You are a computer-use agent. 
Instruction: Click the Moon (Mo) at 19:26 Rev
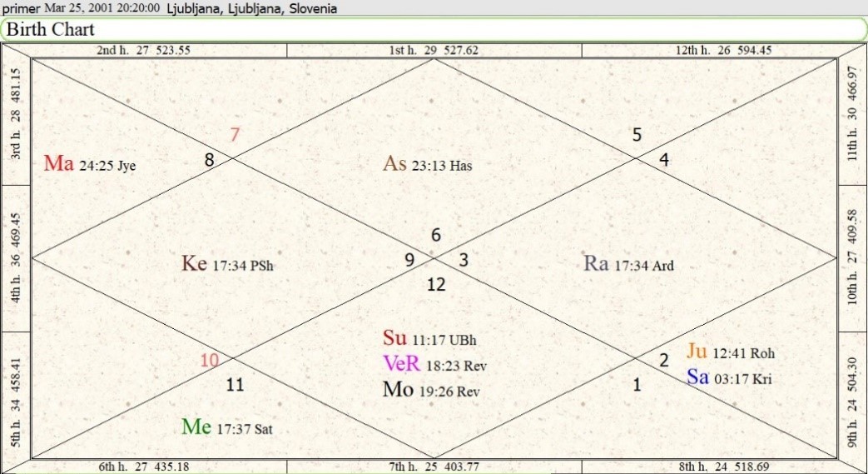click(396, 389)
